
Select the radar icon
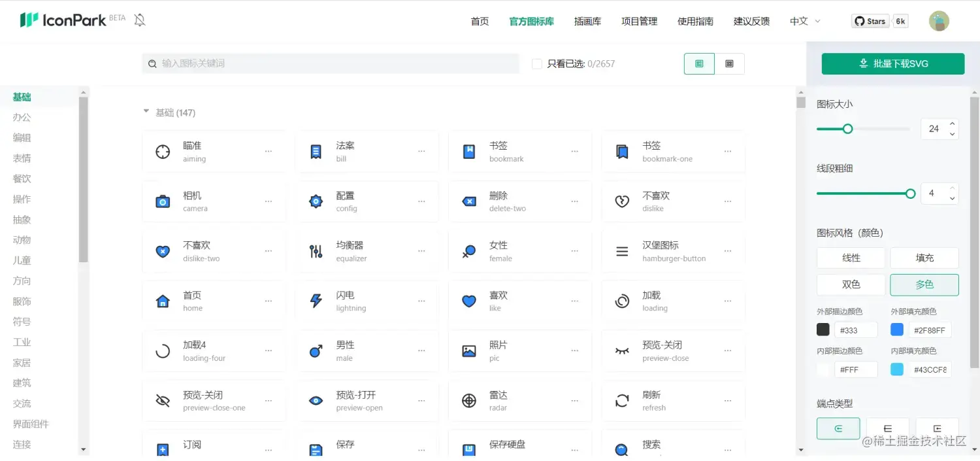468,401
